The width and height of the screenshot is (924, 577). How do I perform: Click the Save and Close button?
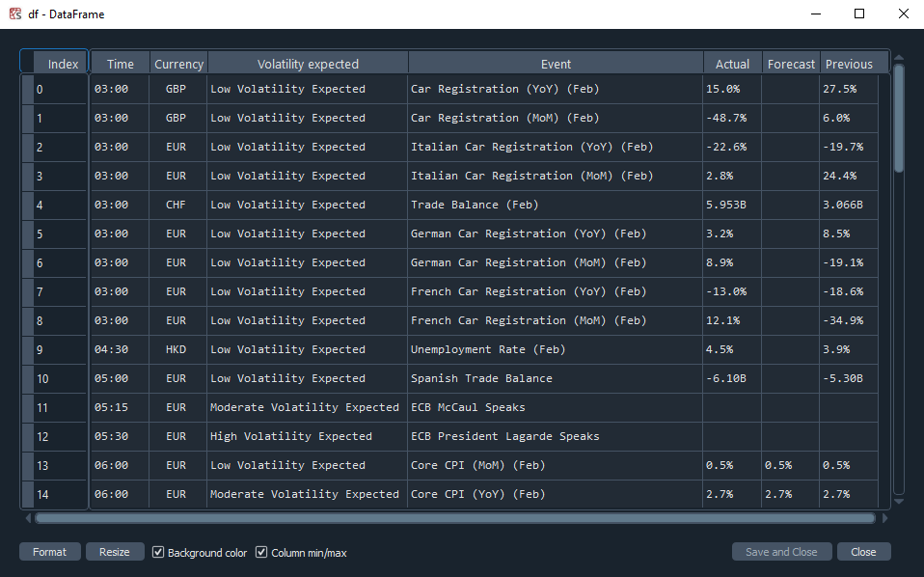click(x=781, y=552)
